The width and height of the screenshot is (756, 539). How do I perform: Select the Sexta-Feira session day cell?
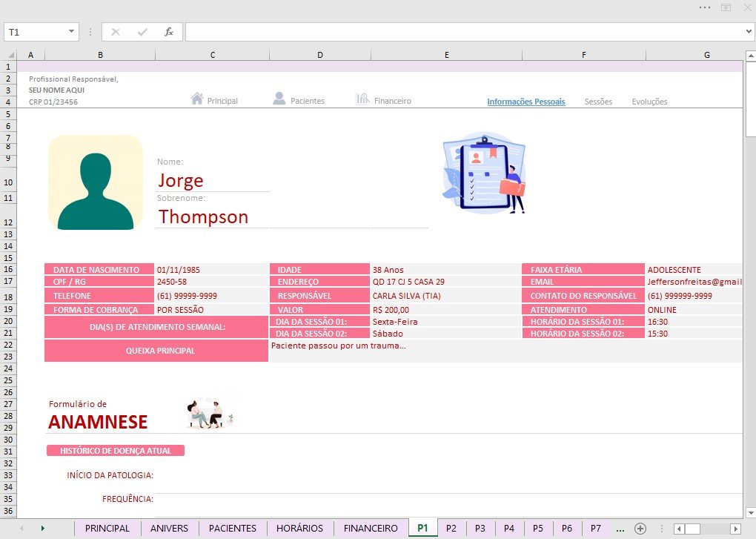point(446,322)
